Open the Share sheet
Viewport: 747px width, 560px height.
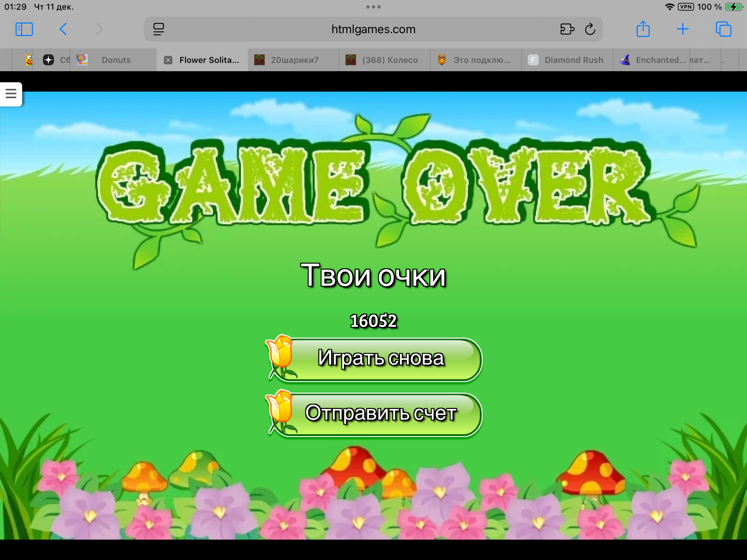pyautogui.click(x=643, y=29)
